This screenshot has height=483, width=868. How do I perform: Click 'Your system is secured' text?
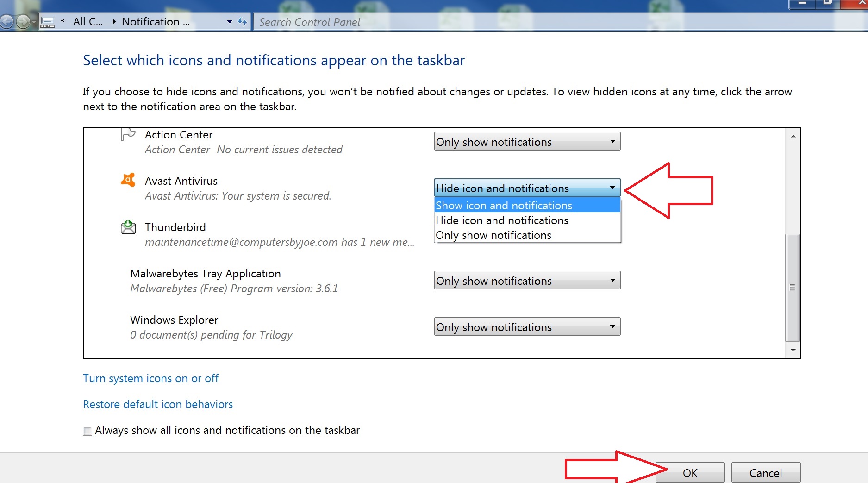tap(276, 196)
